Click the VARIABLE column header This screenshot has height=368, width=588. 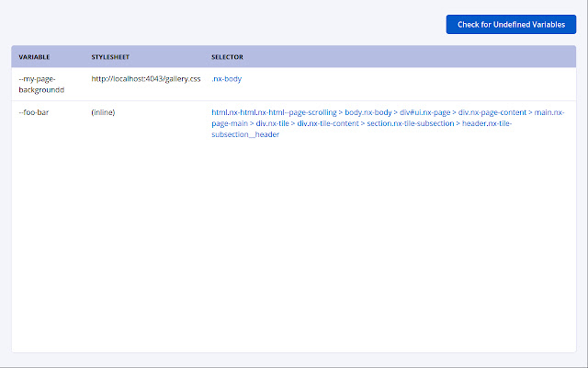point(35,57)
